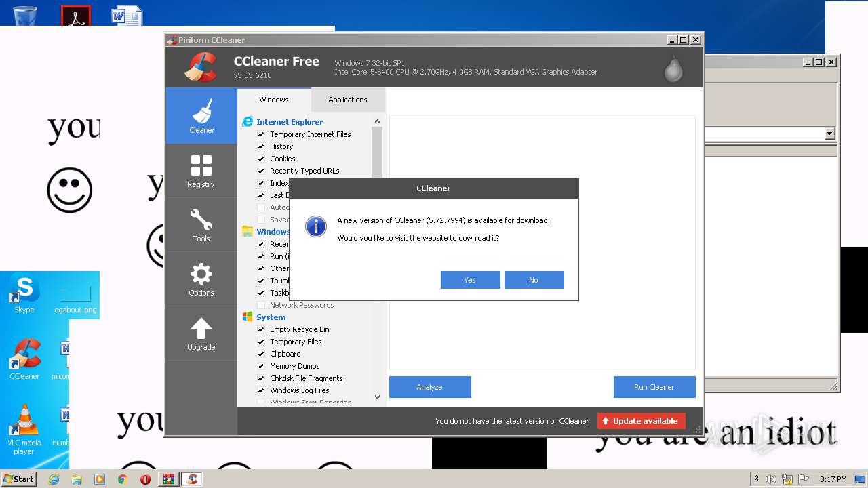Open the Upgrade section in sidebar
The width and height of the screenshot is (868, 488).
pyautogui.click(x=201, y=333)
